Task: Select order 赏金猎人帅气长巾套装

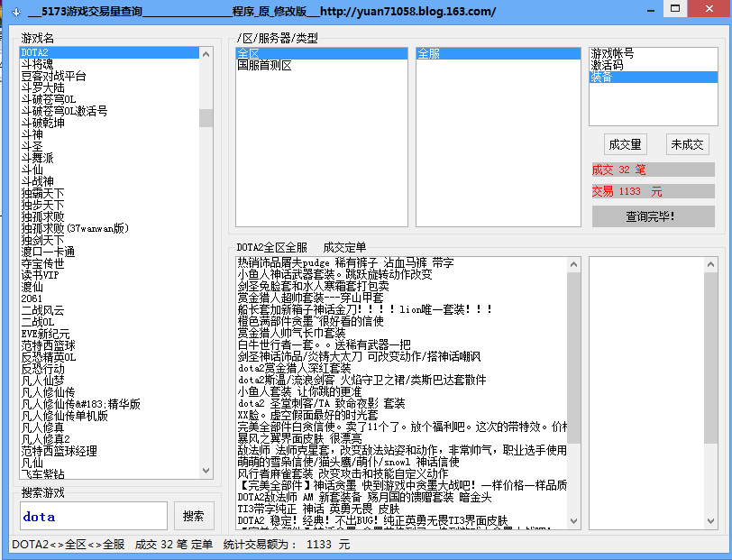Action: coord(401,333)
